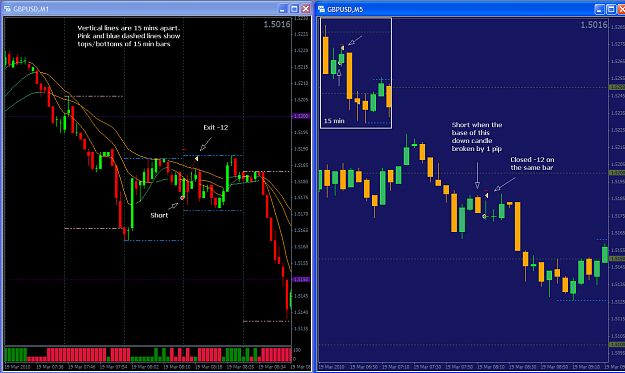Screen dimensions: 625x373
Task: Select the 'Short when the base of this' annotation
Action: pyautogui.click(x=477, y=137)
